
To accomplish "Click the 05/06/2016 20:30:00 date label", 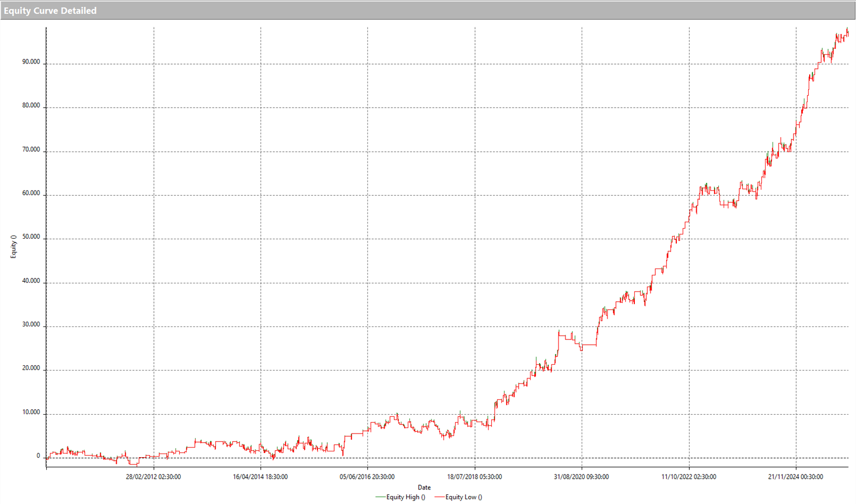I will 367,477.
